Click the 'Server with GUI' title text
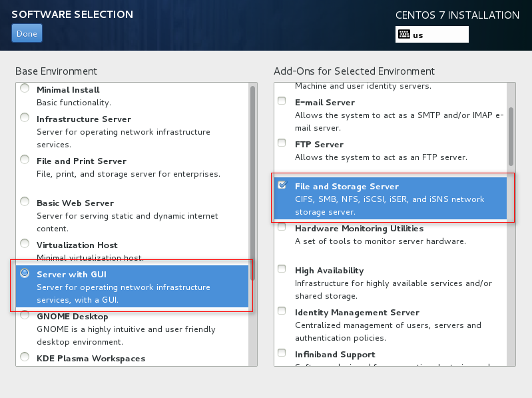Viewport: 532px width, 398px height. (x=72, y=275)
